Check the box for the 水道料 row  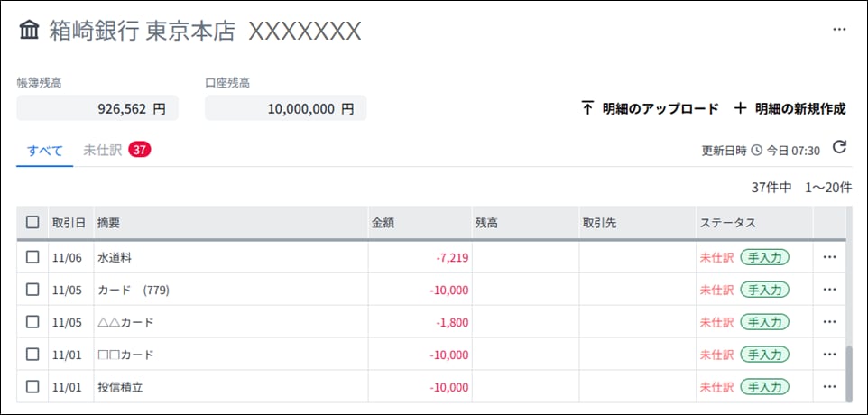32,257
